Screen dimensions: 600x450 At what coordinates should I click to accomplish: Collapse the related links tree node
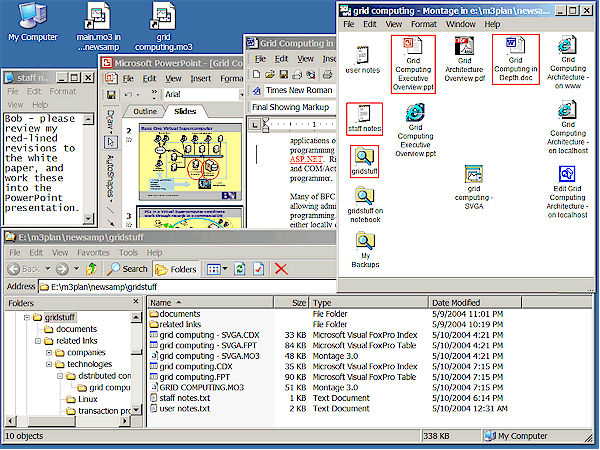pyautogui.click(x=38, y=341)
